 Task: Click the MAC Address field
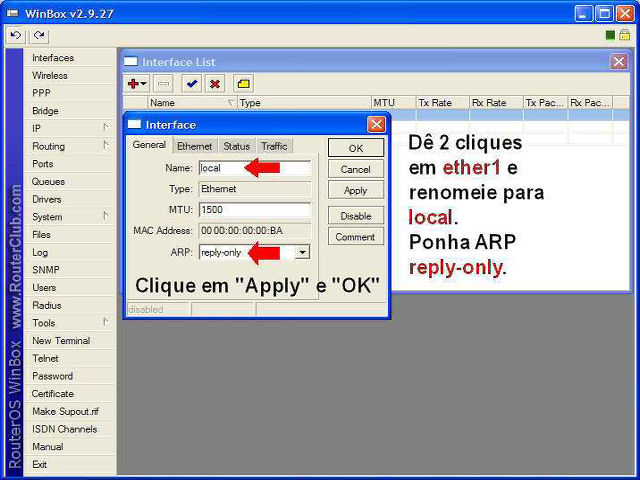pos(255,231)
